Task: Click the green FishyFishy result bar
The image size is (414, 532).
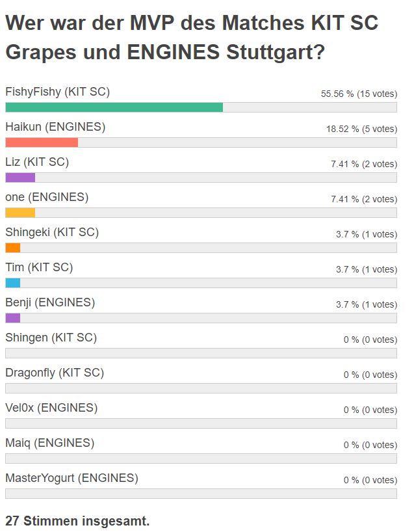Action: click(x=114, y=107)
